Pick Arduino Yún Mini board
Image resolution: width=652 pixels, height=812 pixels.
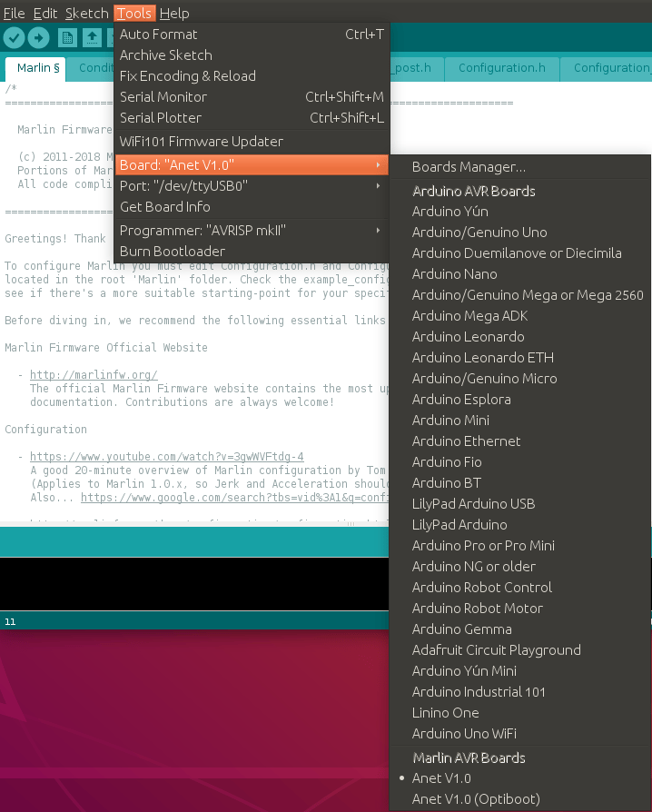(520, 670)
